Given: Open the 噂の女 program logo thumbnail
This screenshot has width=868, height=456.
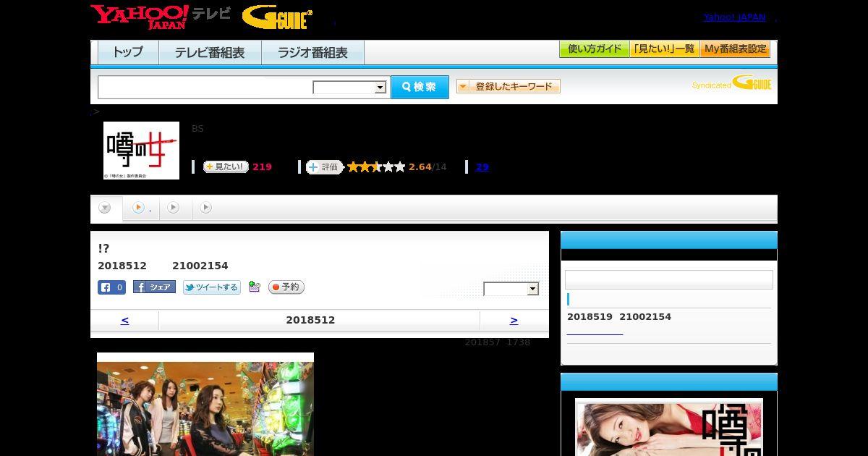Looking at the screenshot, I should 141,151.
